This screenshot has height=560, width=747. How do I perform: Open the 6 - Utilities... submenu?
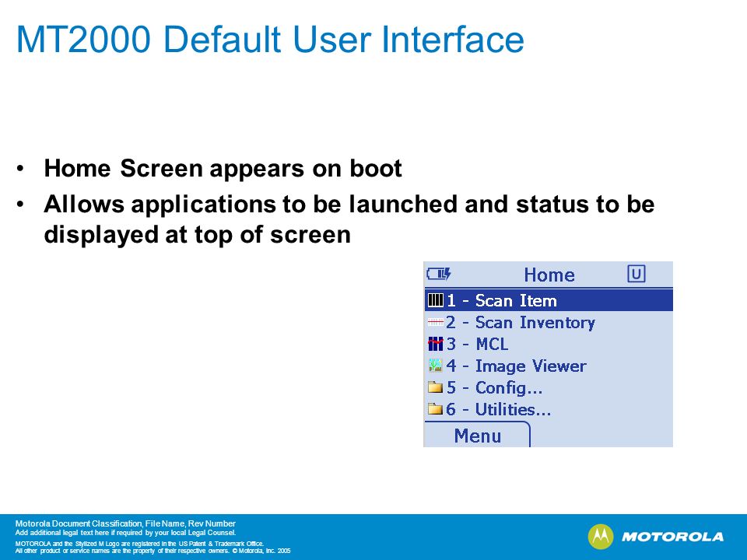click(549, 410)
